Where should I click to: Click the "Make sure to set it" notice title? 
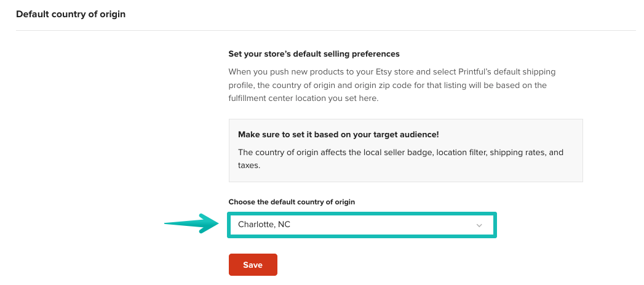pyautogui.click(x=338, y=134)
